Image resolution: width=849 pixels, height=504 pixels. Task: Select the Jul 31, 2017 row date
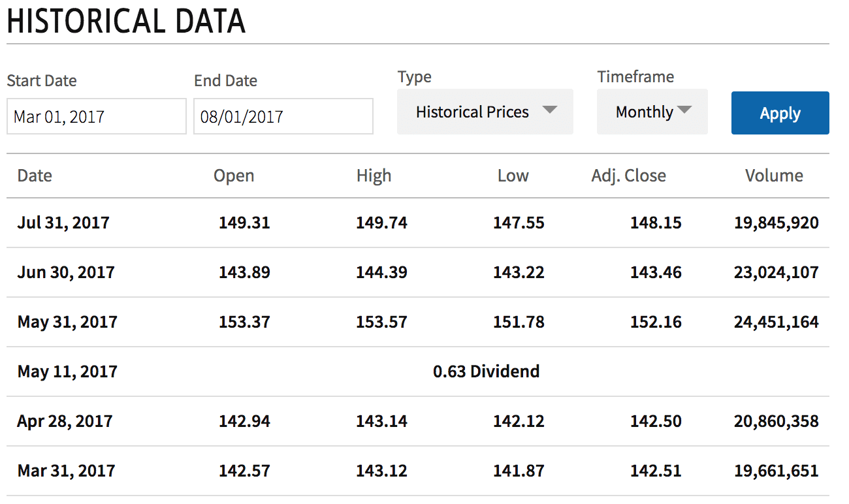pyautogui.click(x=63, y=223)
